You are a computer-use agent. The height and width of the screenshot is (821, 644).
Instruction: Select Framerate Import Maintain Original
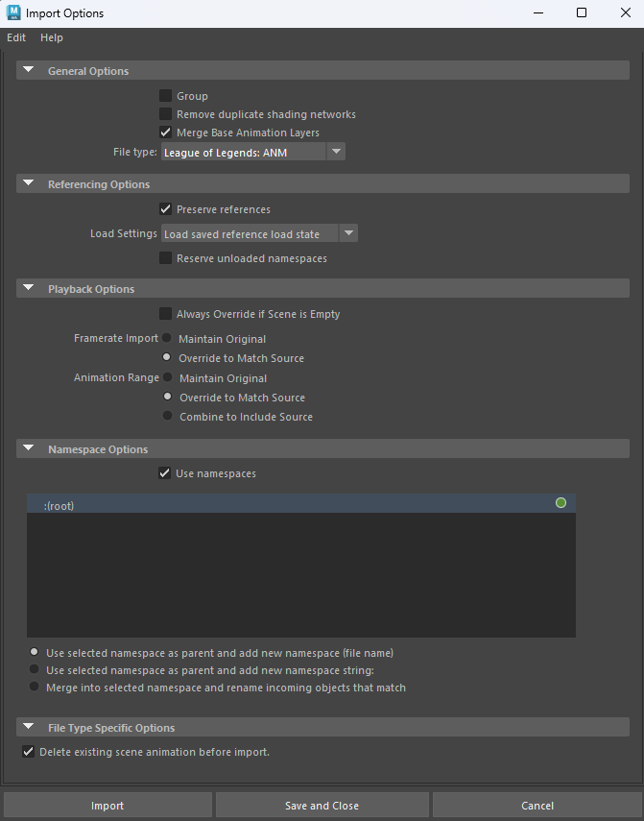[167, 338]
